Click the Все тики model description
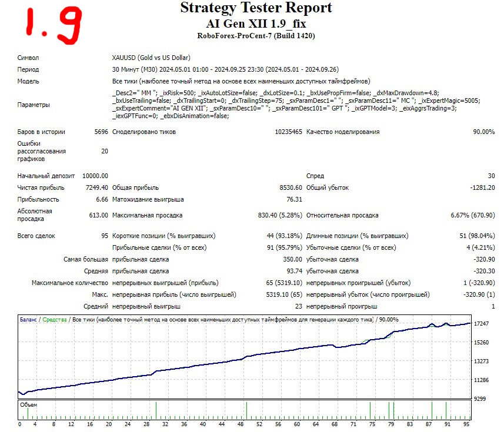 241,81
